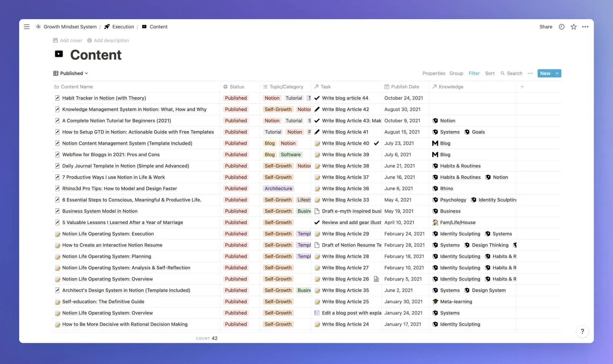613x364 pixels.
Task: Open the page options ellipsis menu top-right
Action: (585, 26)
